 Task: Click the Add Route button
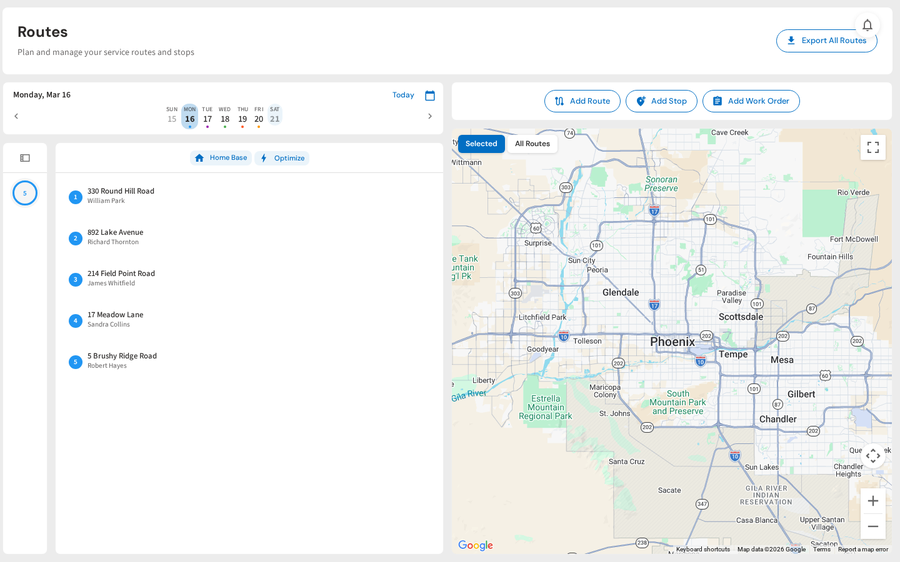pyautogui.click(x=582, y=101)
